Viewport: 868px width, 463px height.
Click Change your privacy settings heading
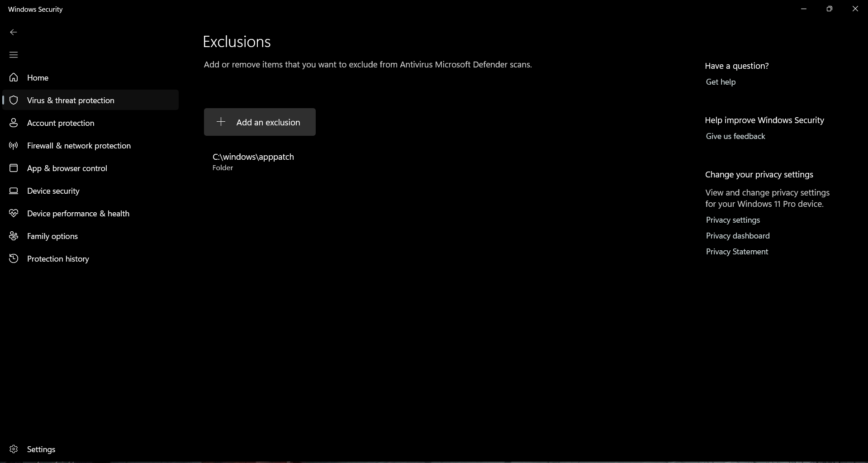coord(759,174)
